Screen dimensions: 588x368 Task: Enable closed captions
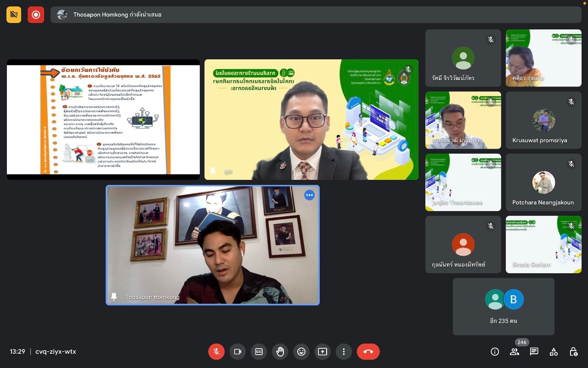pos(259,351)
